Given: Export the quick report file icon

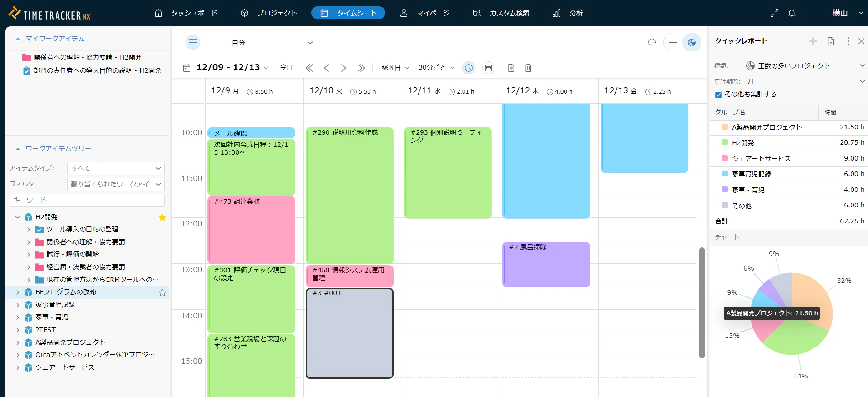Looking at the screenshot, I should (831, 41).
